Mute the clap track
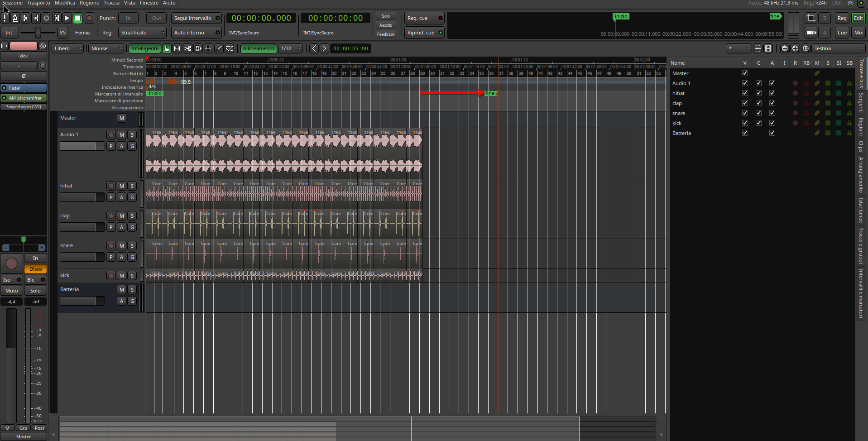 (121, 216)
